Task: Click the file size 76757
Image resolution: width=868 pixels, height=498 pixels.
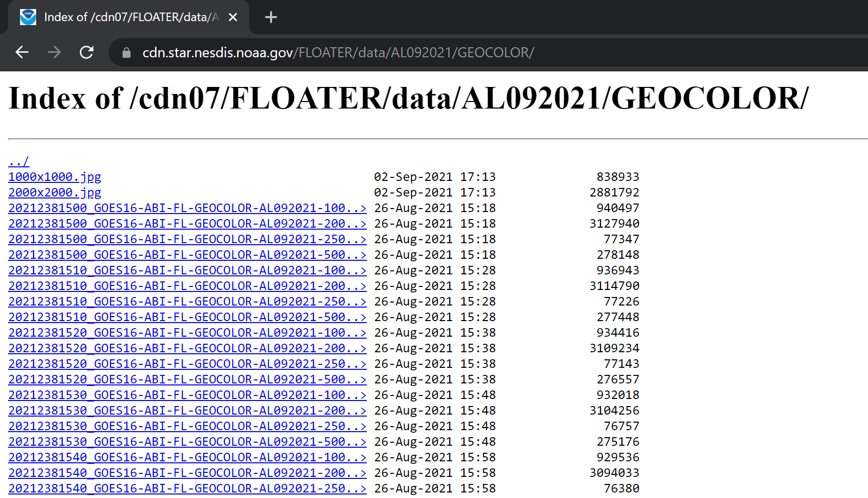Action: click(622, 426)
